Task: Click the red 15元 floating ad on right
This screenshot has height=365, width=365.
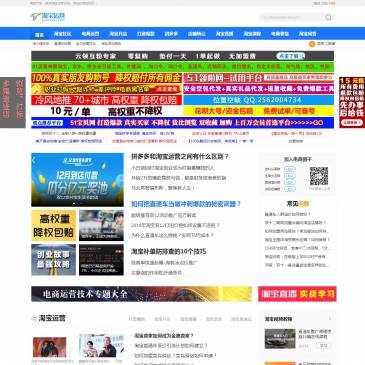Action: pyautogui.click(x=352, y=102)
